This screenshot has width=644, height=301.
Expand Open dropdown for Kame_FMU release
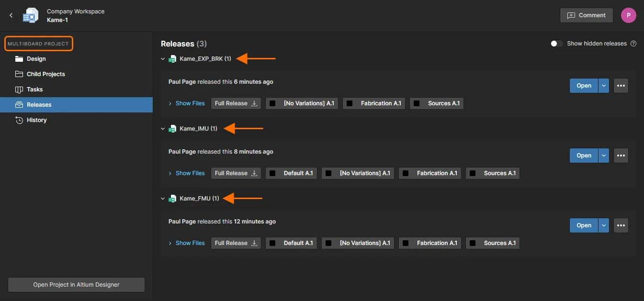pos(604,225)
